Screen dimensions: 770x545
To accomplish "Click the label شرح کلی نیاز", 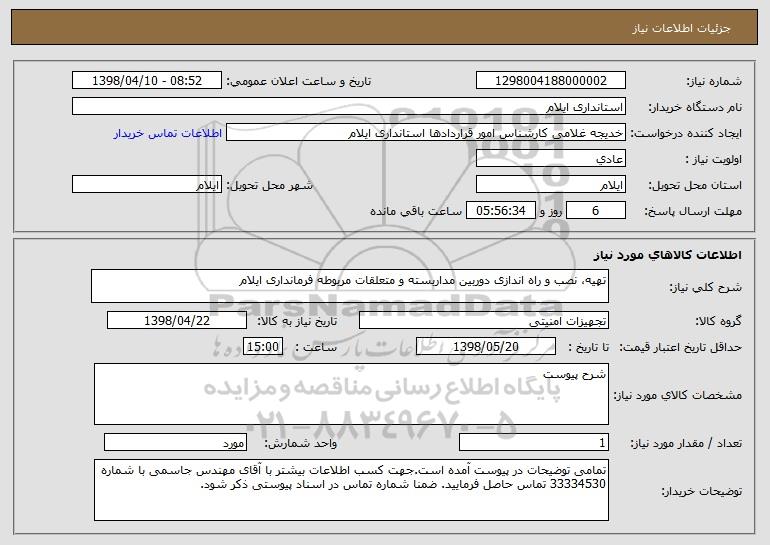I will 706,287.
